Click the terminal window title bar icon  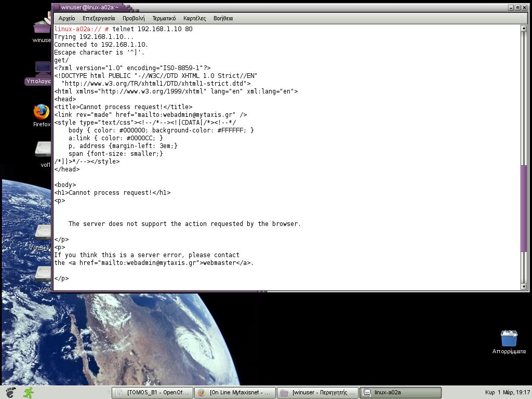point(57,7)
